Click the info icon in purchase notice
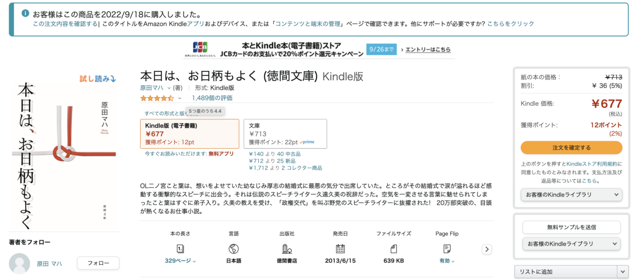 coord(25,13)
